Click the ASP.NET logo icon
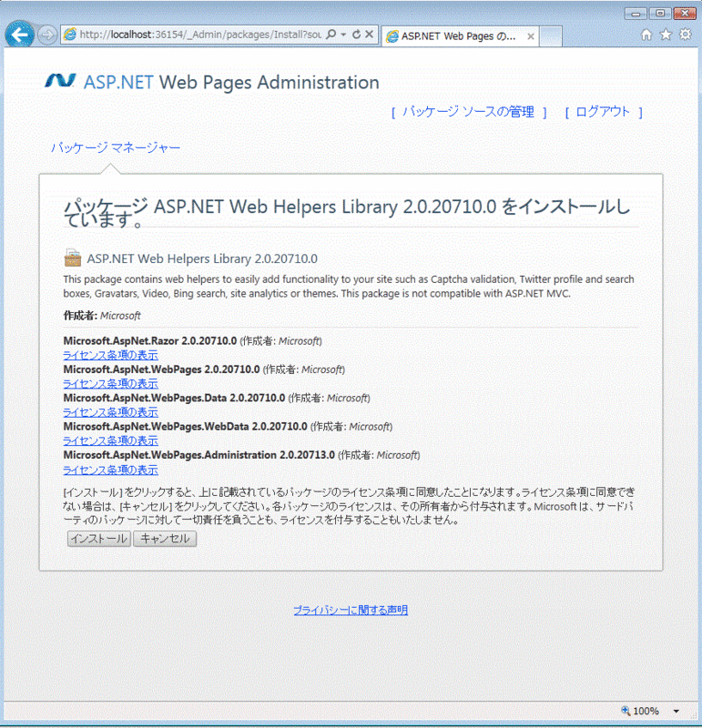 60,81
